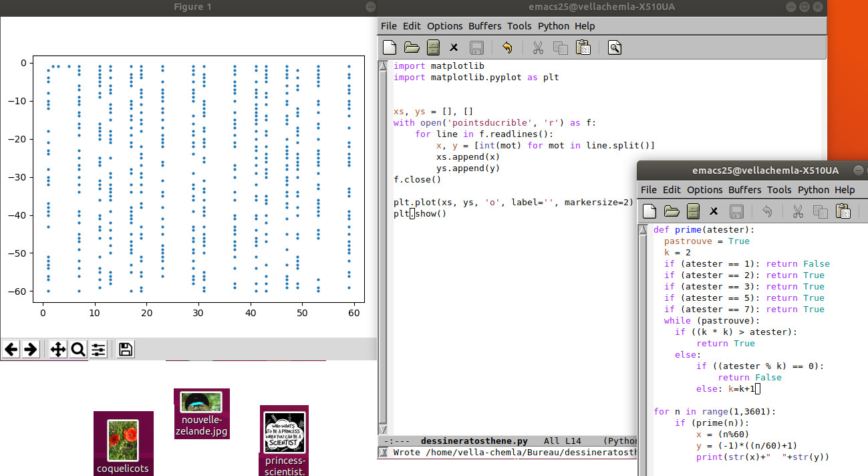Save the figure using the floppy disk icon
Image resolution: width=868 pixels, height=476 pixels.
[x=126, y=349]
